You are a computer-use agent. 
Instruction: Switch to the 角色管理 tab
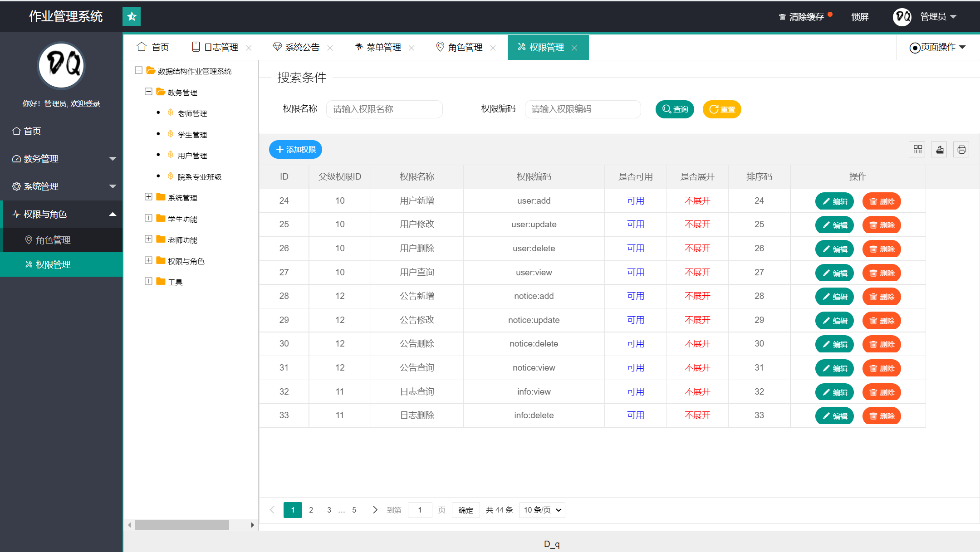pyautogui.click(x=465, y=47)
